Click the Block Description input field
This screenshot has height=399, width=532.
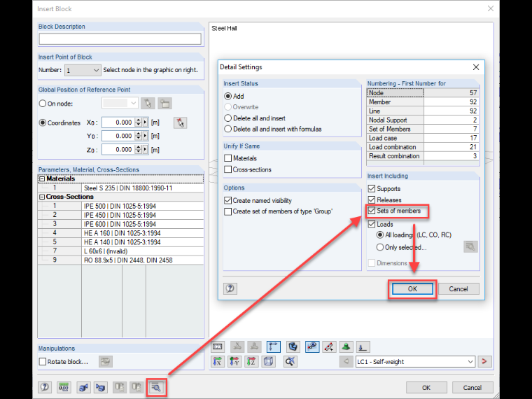pyautogui.click(x=120, y=39)
